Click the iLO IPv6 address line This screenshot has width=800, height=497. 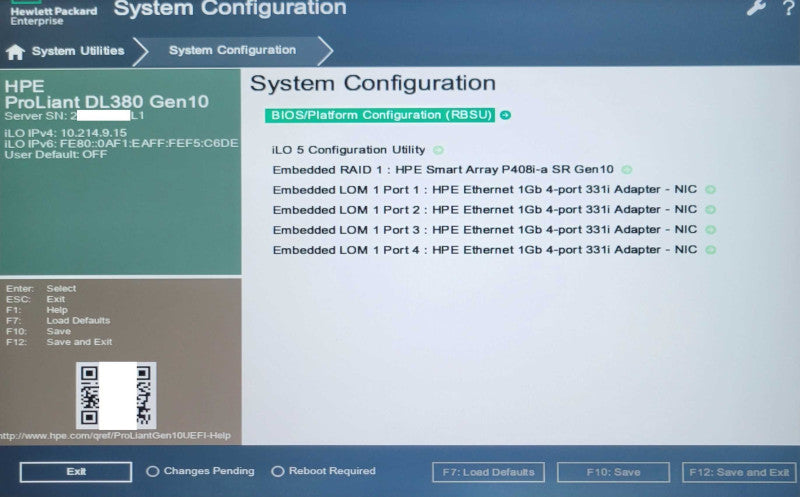121,143
